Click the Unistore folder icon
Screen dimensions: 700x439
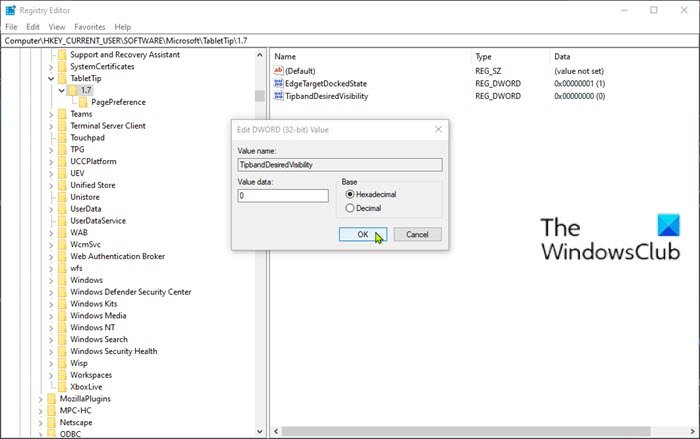[62, 197]
